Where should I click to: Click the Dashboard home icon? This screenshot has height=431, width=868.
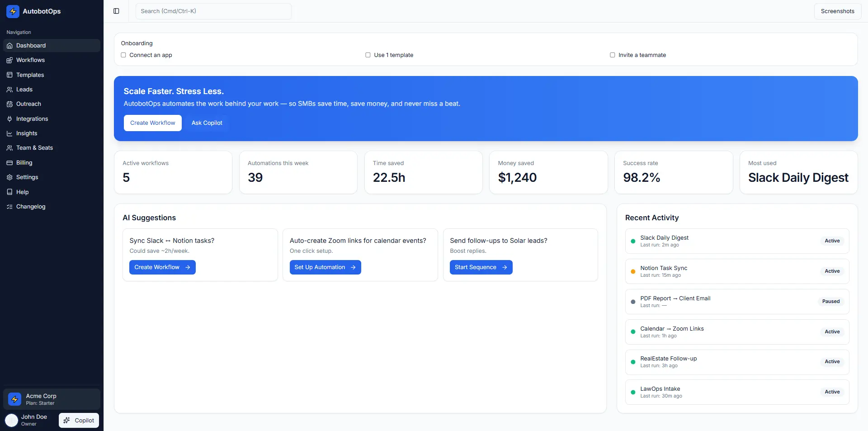click(9, 46)
